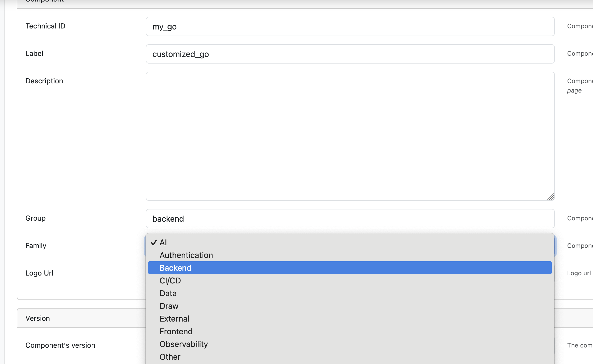Viewport: 593px width, 364px height.
Task: Click the Group field containing backend
Action: click(350, 219)
